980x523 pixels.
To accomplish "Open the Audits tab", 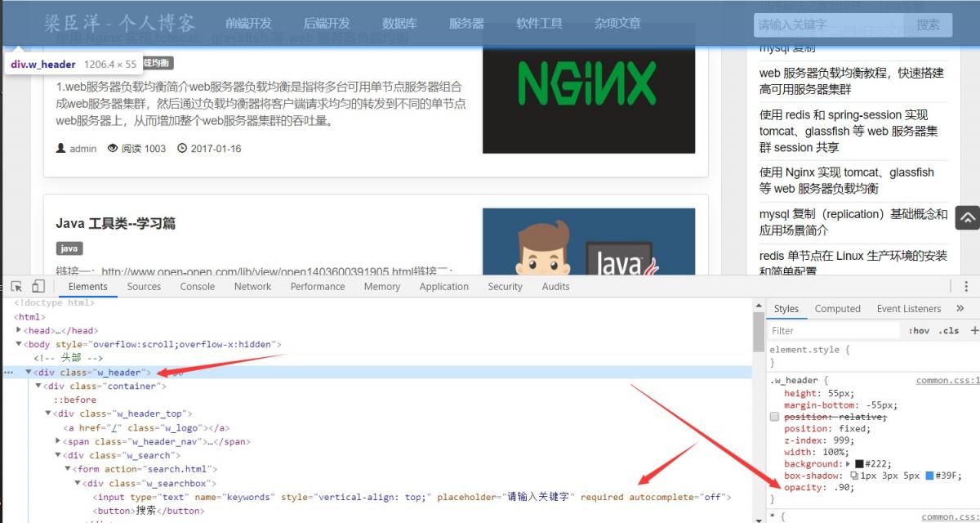I will pyautogui.click(x=556, y=287).
